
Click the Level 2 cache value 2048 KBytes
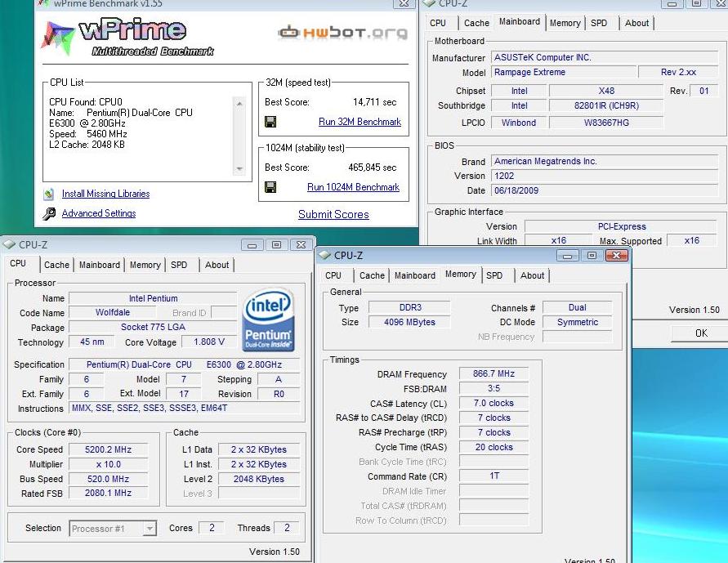click(x=259, y=479)
